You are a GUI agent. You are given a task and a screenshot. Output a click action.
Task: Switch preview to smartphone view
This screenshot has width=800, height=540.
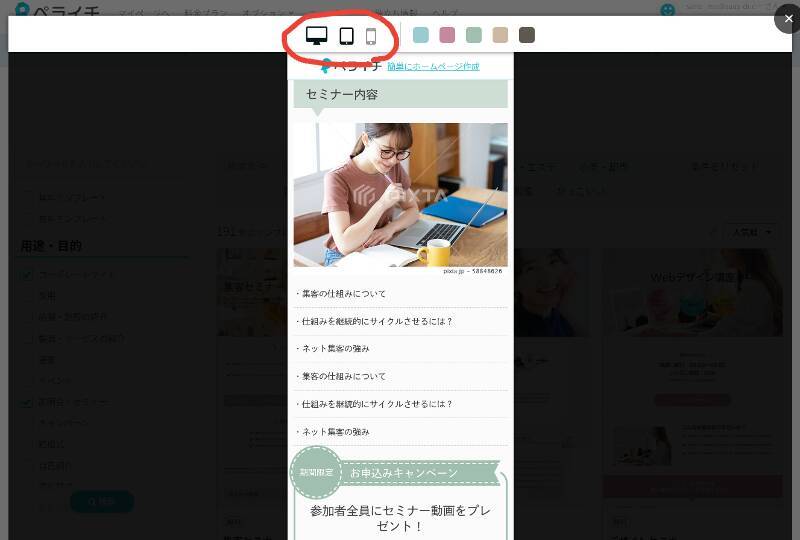(371, 36)
